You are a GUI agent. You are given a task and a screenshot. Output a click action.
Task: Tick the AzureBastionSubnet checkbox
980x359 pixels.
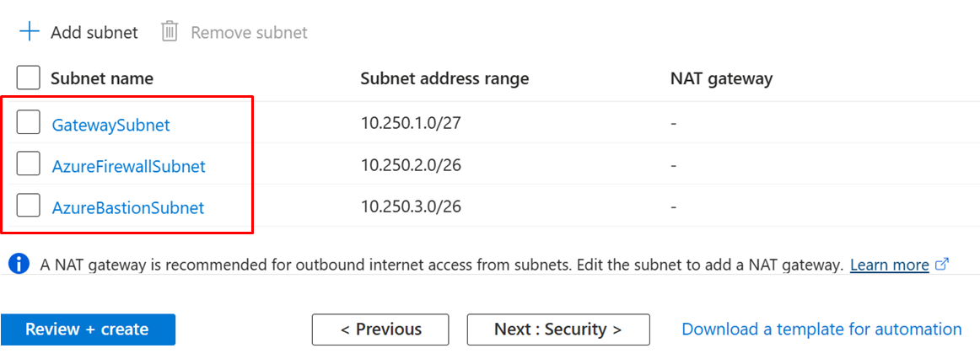[29, 206]
